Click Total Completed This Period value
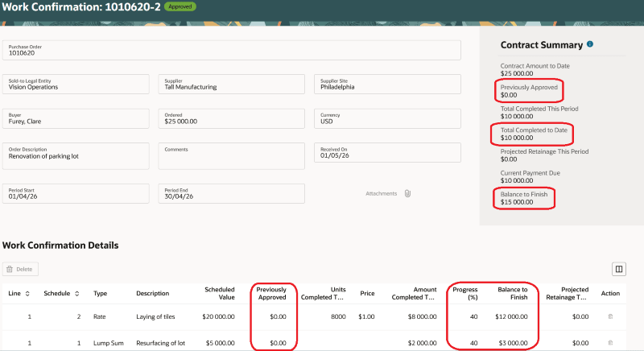The image size is (644, 351). 517,116
